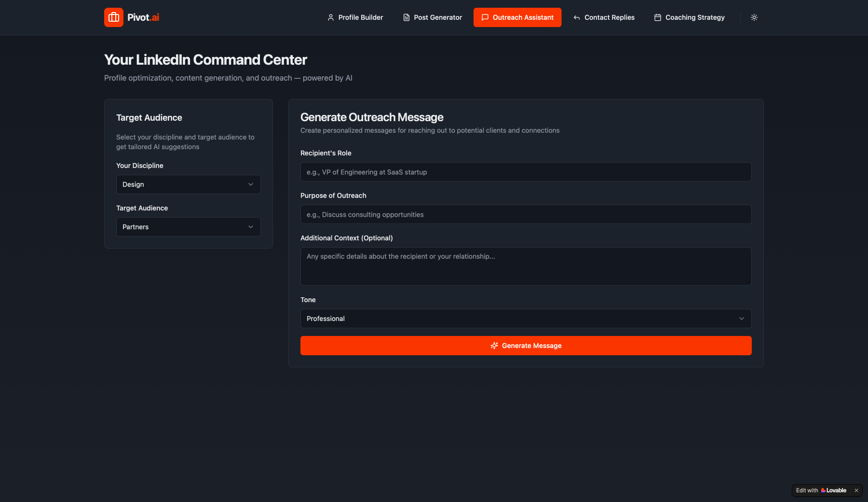Click into the Purpose of Outreach field
The image size is (868, 502).
point(526,214)
